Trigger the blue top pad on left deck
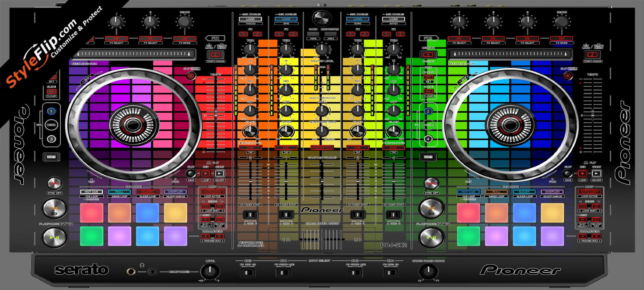 [x=147, y=212]
